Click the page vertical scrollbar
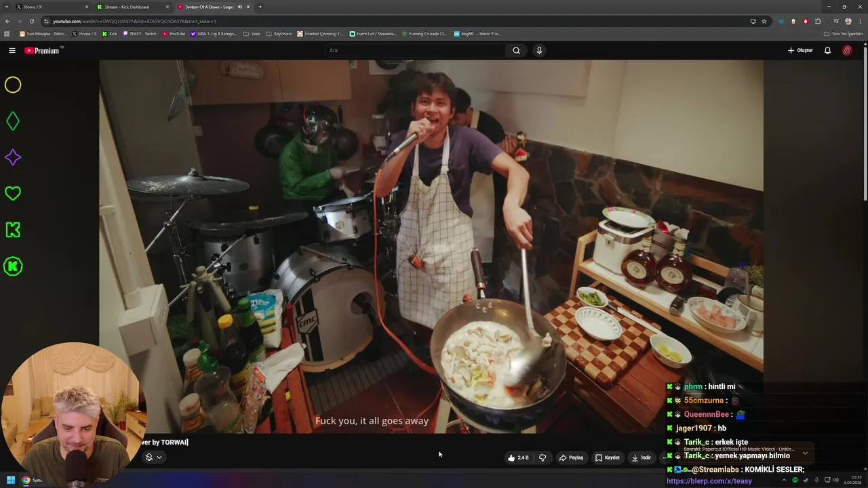This screenshot has height=488, width=868. [865, 122]
